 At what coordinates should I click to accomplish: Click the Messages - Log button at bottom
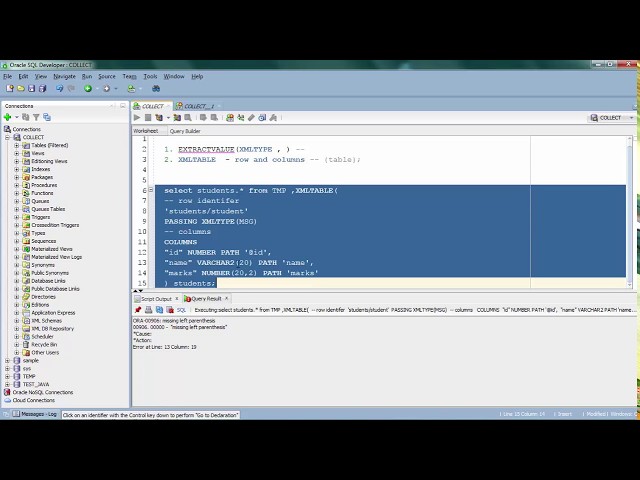(35, 414)
